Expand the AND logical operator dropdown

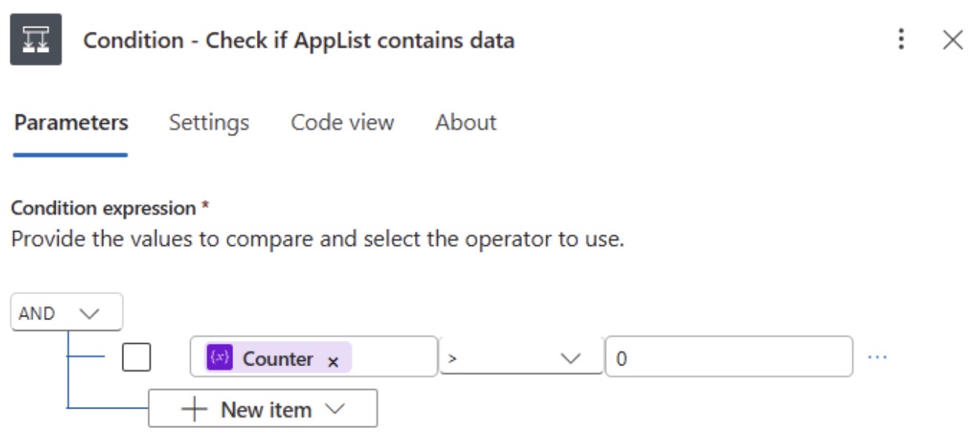point(66,313)
